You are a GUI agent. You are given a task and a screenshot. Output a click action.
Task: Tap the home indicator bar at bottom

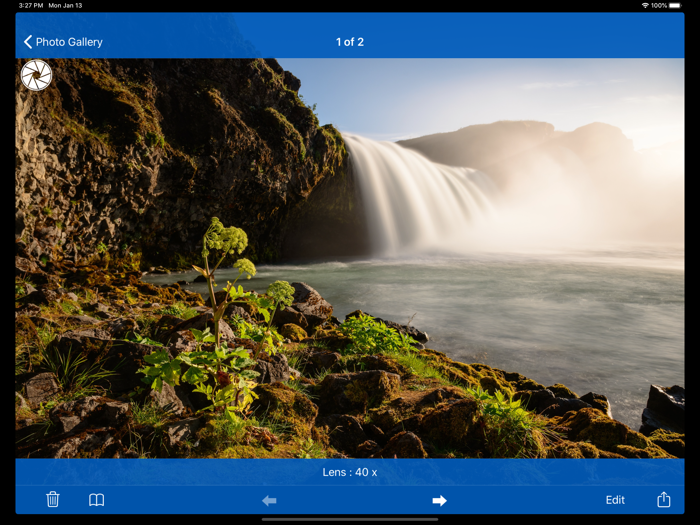350,519
